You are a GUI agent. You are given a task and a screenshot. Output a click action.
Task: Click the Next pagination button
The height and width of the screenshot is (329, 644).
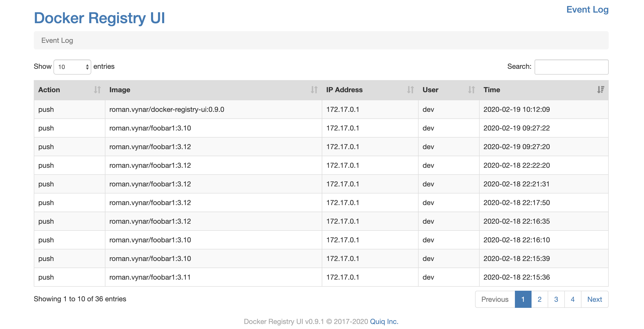[594, 299]
